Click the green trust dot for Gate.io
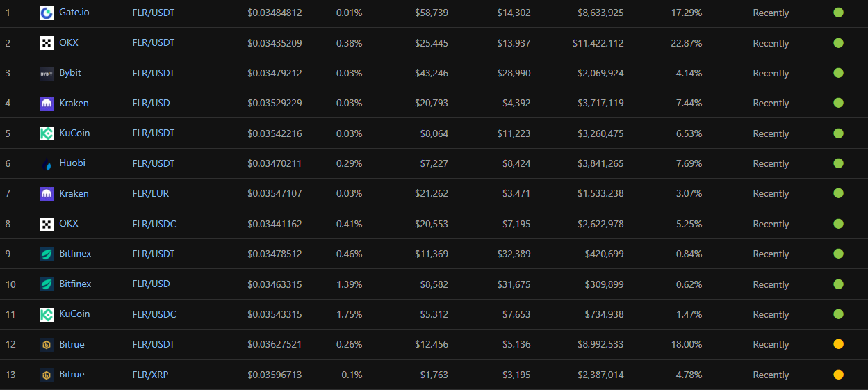 pyautogui.click(x=838, y=13)
